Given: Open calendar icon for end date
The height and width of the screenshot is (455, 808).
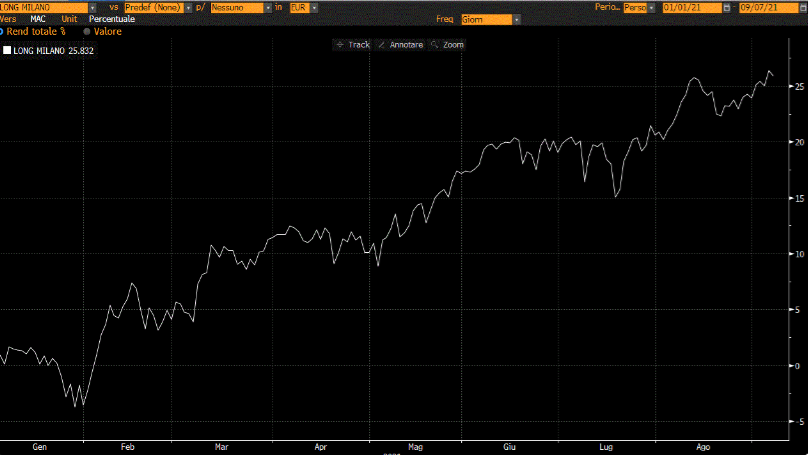Looking at the screenshot, I should click(x=802, y=7).
